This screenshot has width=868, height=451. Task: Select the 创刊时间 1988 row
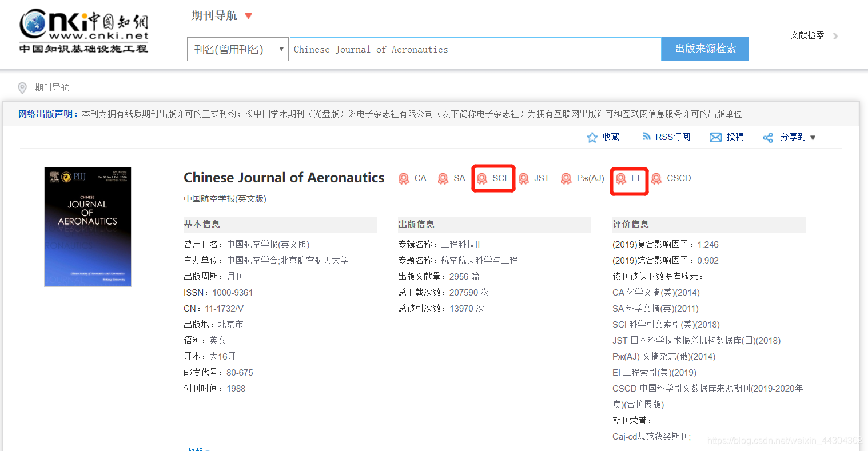coord(214,389)
